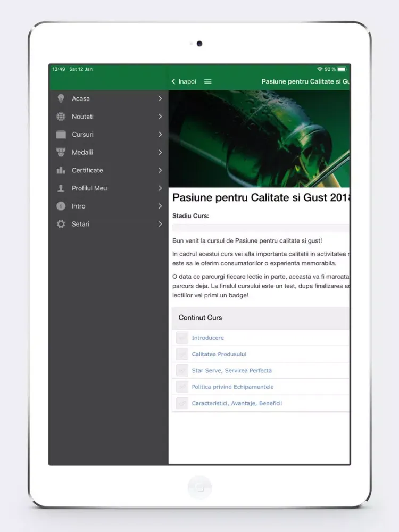The width and height of the screenshot is (399, 532).
Task: Open the Star Serve, Servirea Perfecta link
Action: [x=232, y=370]
